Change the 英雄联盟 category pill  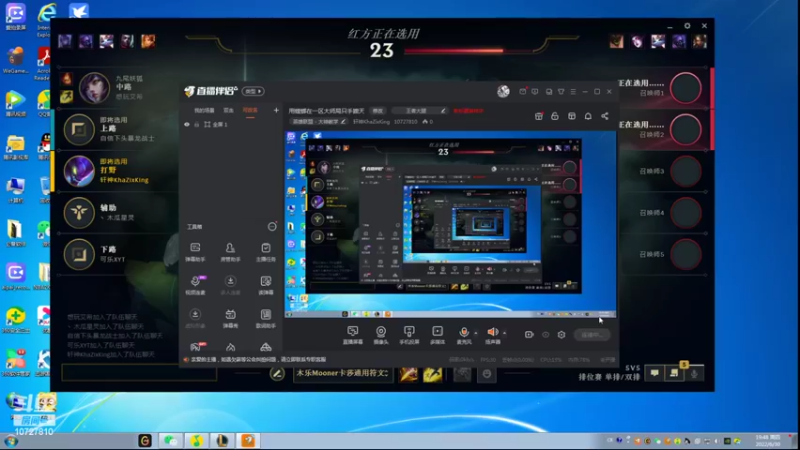319,121
